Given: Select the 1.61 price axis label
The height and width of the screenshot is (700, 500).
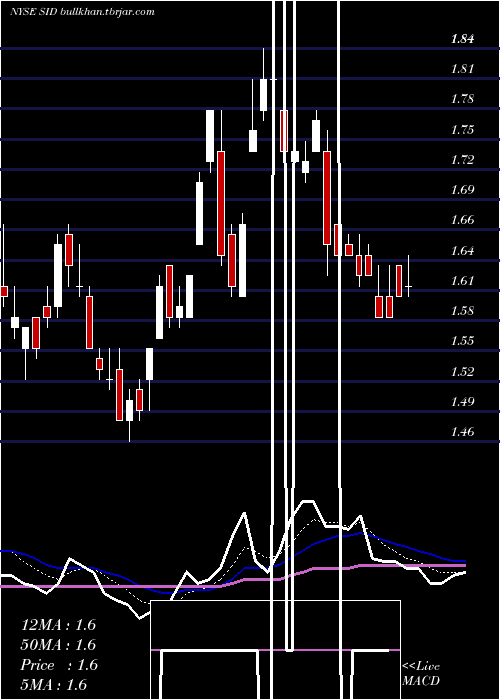Looking at the screenshot, I should pos(462,281).
